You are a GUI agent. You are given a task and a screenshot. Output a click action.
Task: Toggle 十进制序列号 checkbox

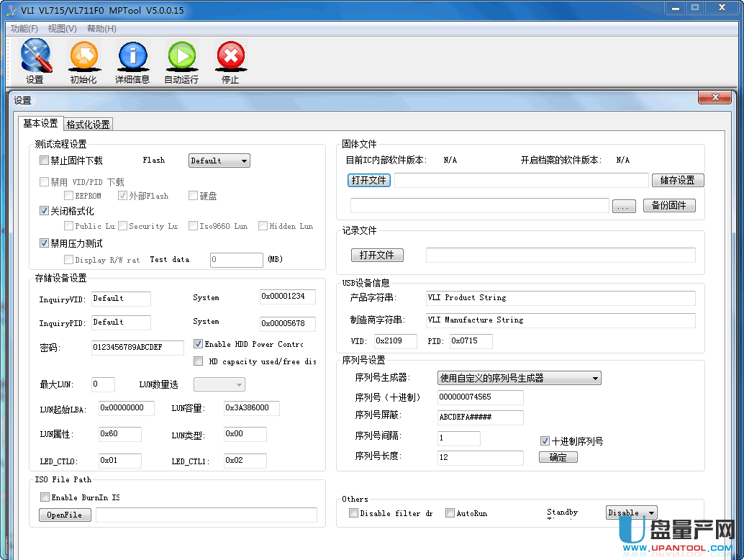545,441
